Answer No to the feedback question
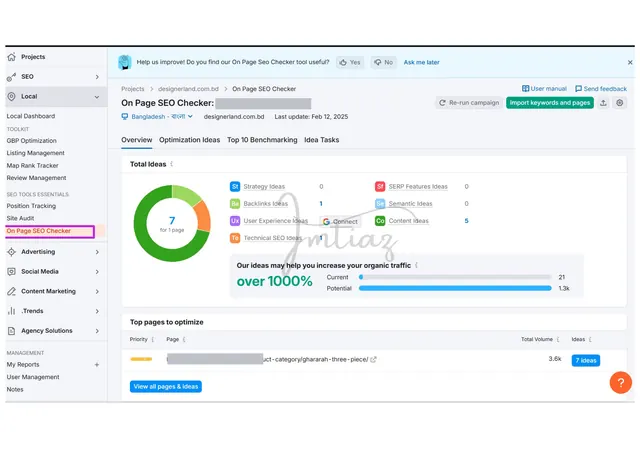640x452 pixels. point(384,62)
